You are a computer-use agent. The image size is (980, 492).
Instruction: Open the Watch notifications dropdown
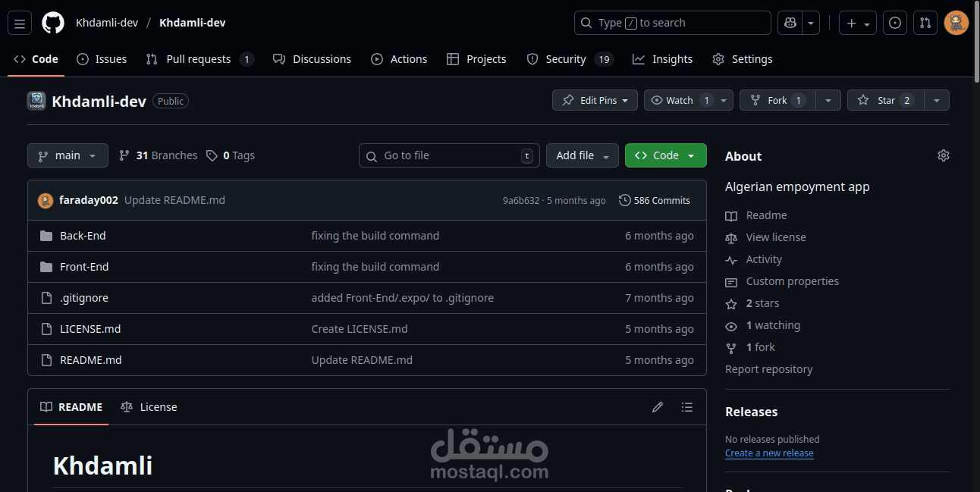(x=689, y=100)
